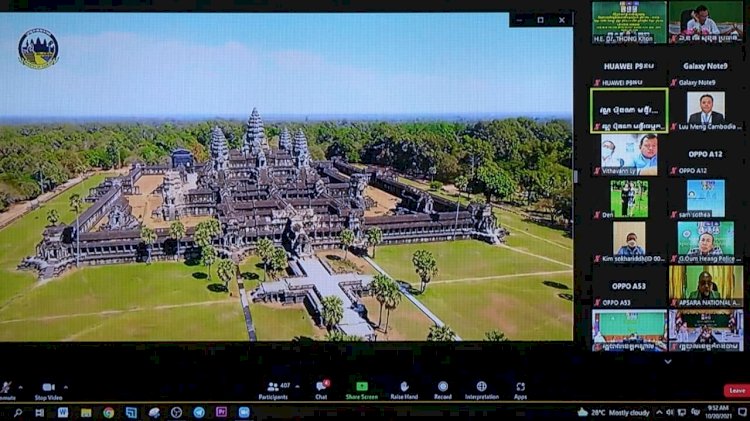Expand the caret next to Participants count
The image size is (750, 421).
point(298,387)
